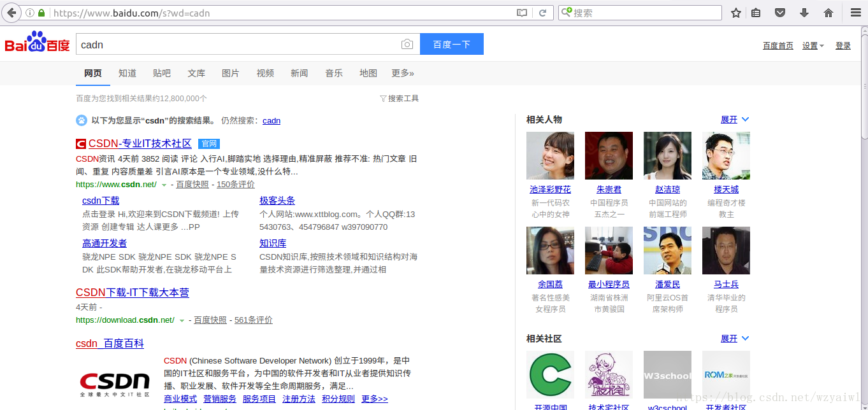Viewport: 868px width, 410px height.
Task: Click search engine icon in browser search box
Action: (x=566, y=13)
